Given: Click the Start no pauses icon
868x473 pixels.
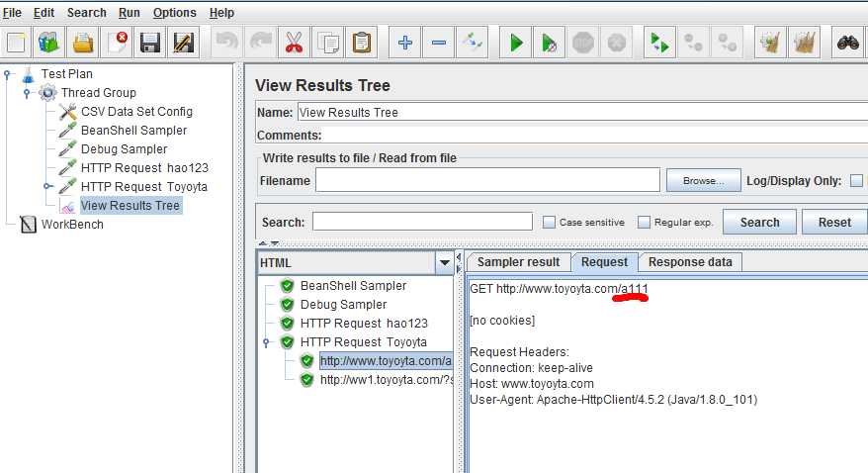Looking at the screenshot, I should pyautogui.click(x=549, y=43).
